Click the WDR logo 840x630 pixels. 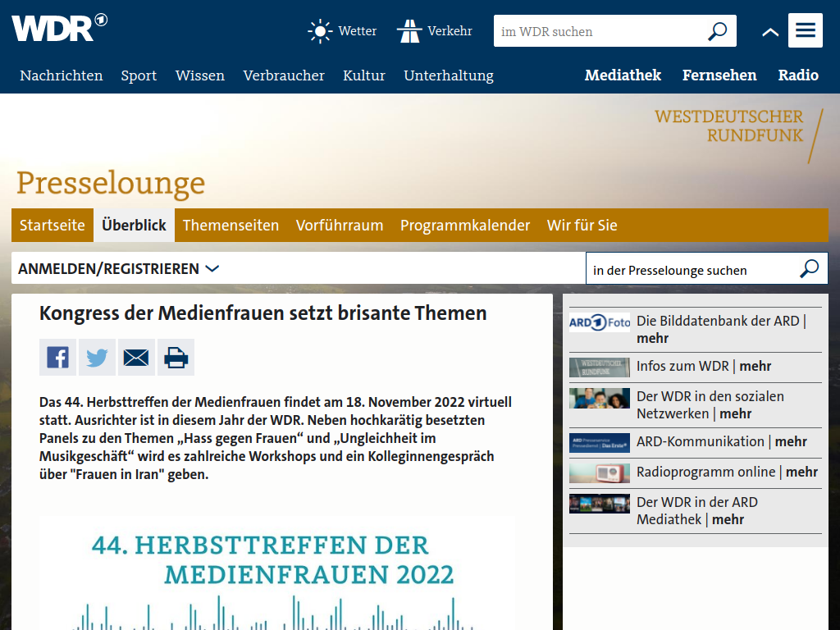coord(59,28)
